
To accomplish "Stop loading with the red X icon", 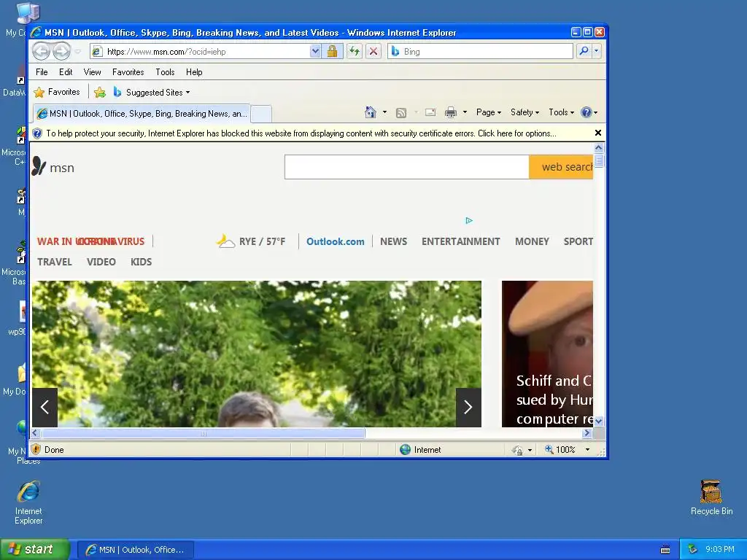I will click(373, 52).
